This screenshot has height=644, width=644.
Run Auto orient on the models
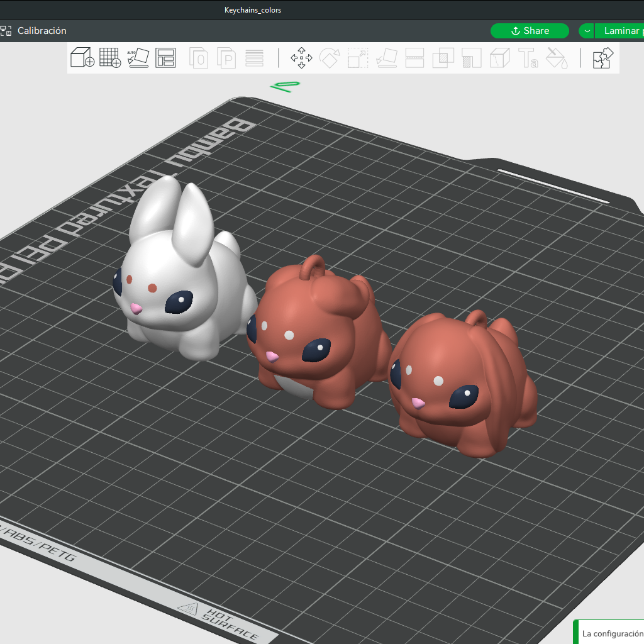pyautogui.click(x=138, y=58)
